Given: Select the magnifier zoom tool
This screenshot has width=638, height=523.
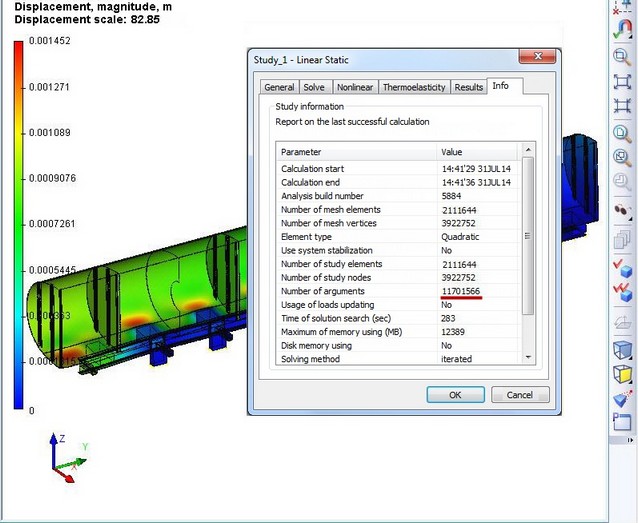Looking at the screenshot, I should tap(622, 58).
